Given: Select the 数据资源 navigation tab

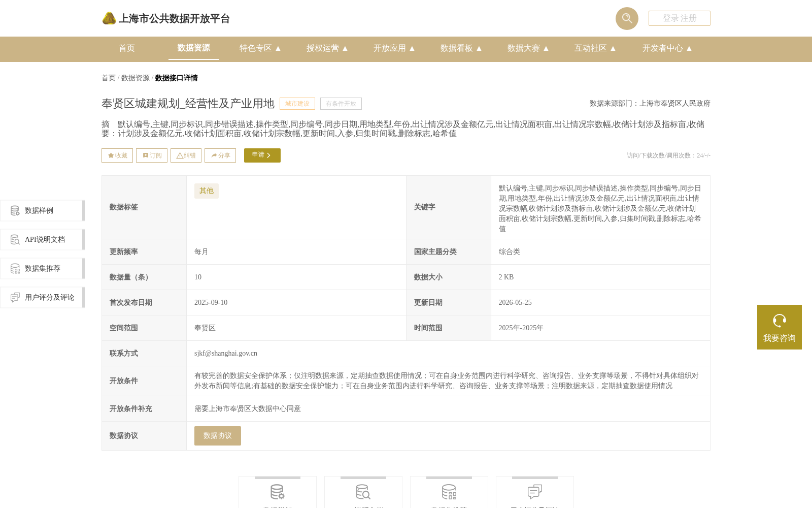Looking at the screenshot, I should (x=194, y=48).
